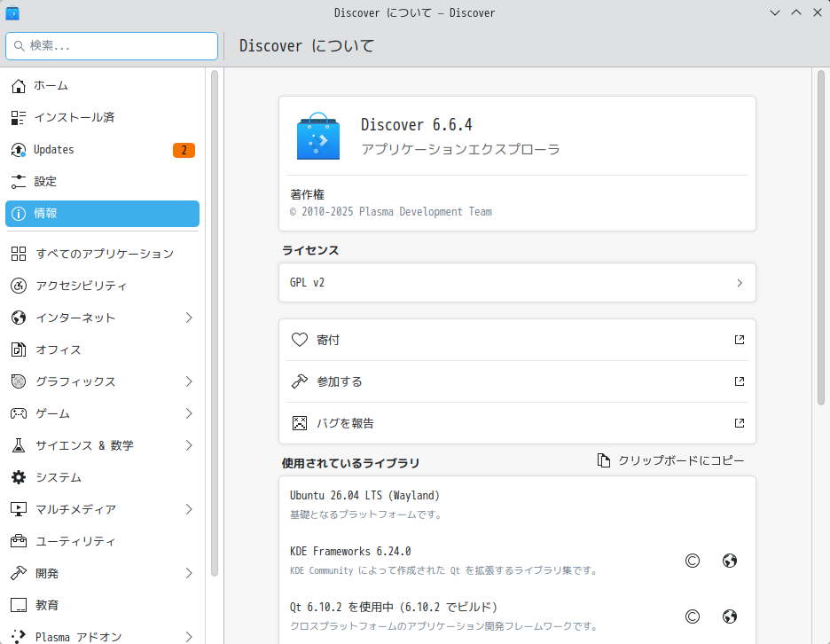830x644 pixels.
Task: Click the accessibility icon beside アクセシビリティ
Action: click(x=19, y=286)
